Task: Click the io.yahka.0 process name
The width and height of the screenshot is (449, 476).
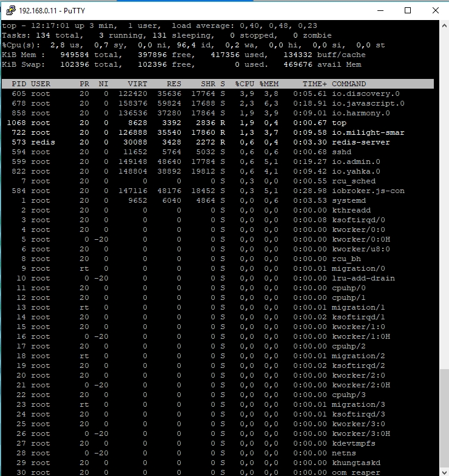Action: click(x=356, y=171)
